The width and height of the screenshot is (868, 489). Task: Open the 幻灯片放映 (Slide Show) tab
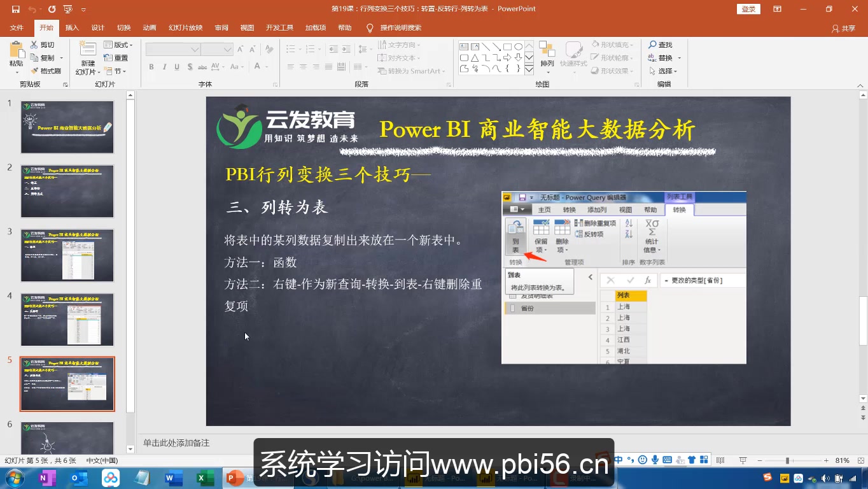point(185,27)
